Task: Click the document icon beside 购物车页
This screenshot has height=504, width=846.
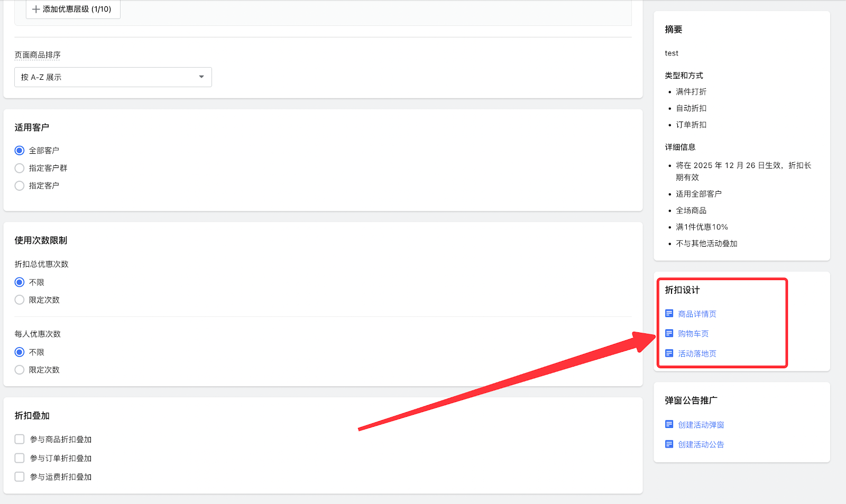Action: 669,333
